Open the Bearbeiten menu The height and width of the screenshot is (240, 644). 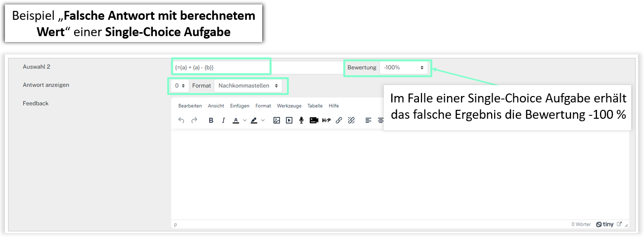[190, 106]
